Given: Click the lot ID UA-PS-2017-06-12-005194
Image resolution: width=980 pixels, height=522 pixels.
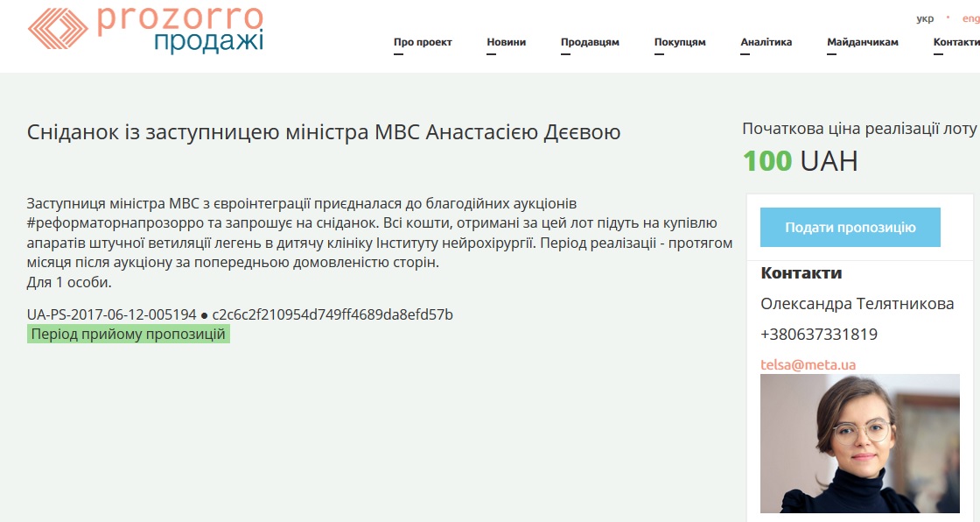Looking at the screenshot, I should coord(112,314).
